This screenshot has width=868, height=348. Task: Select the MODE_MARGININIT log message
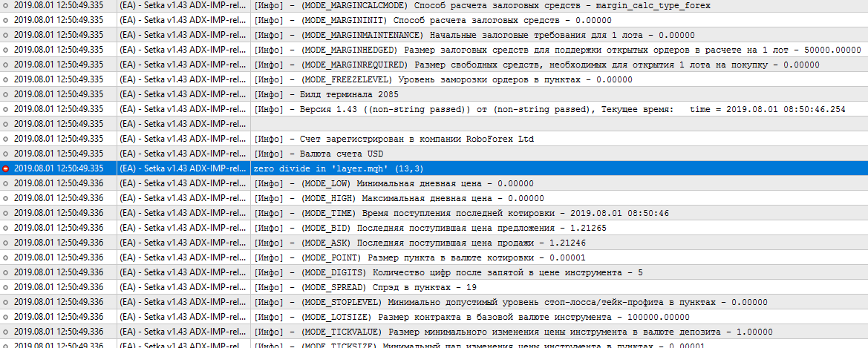click(433, 20)
